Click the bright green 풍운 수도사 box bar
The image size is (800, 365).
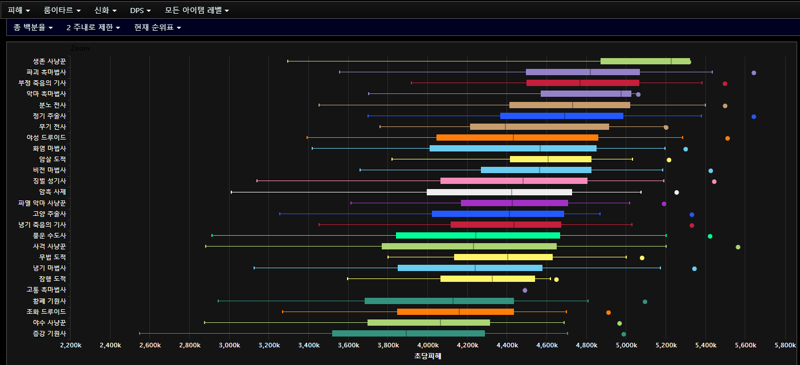tap(478, 235)
